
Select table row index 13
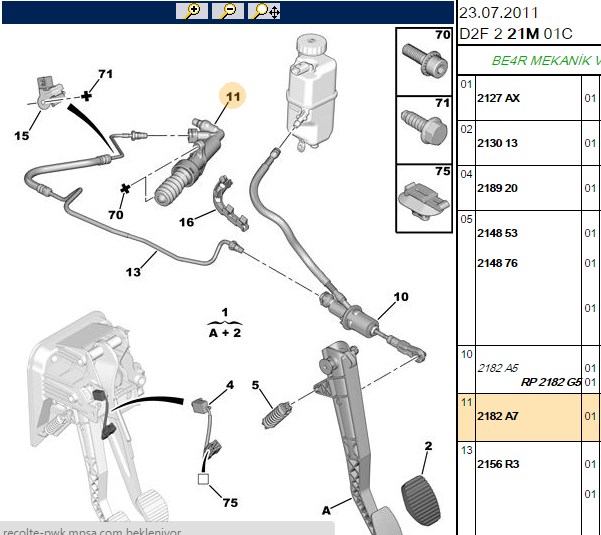coord(466,450)
